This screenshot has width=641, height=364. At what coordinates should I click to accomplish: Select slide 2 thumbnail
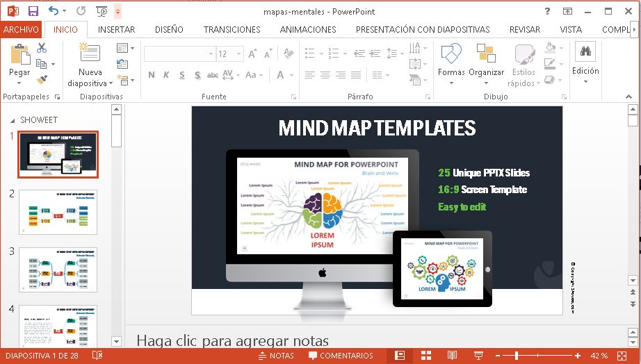click(x=58, y=212)
